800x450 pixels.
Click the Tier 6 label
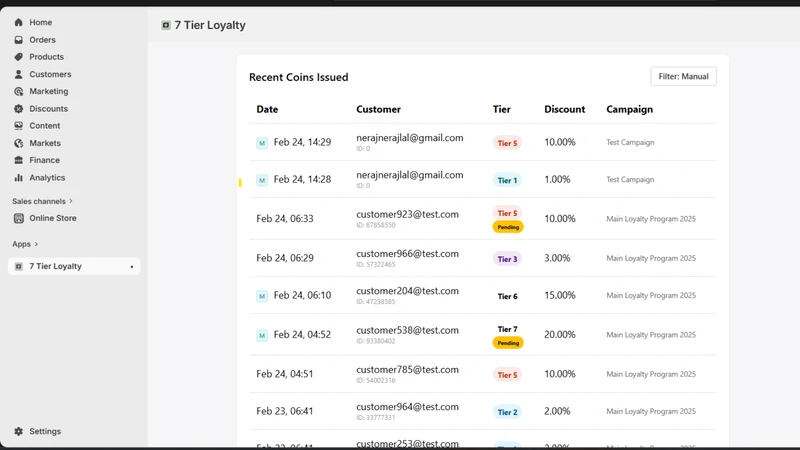(507, 296)
